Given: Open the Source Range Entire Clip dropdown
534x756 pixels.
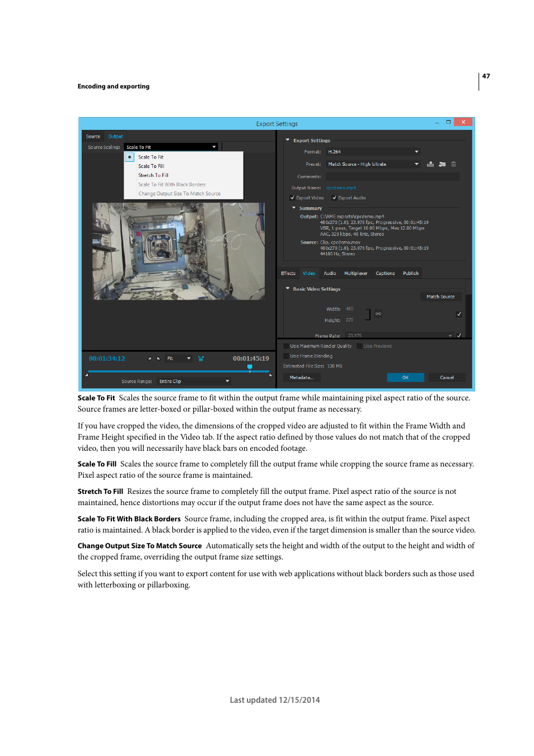Looking at the screenshot, I should click(x=194, y=381).
